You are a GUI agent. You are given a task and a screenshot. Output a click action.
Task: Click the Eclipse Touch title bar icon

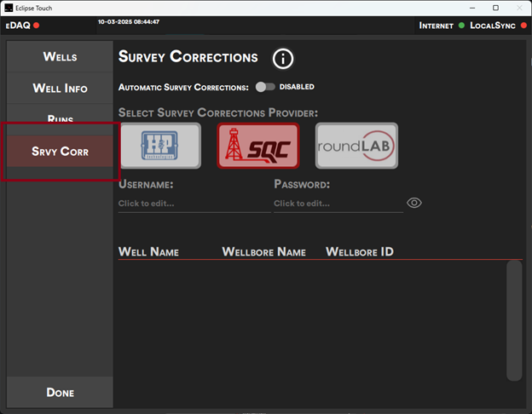click(x=9, y=7)
